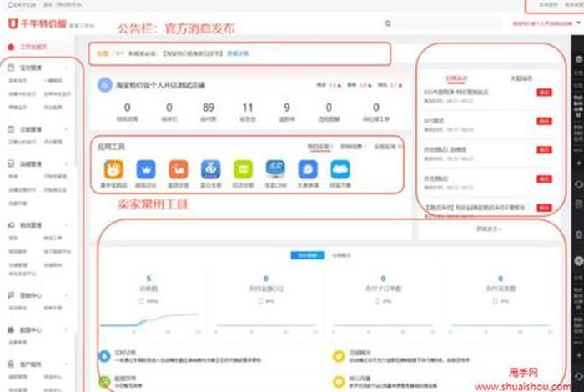Open the blue eye-logo app tool icon
This screenshot has height=392, width=584.
pyautogui.click(x=211, y=169)
